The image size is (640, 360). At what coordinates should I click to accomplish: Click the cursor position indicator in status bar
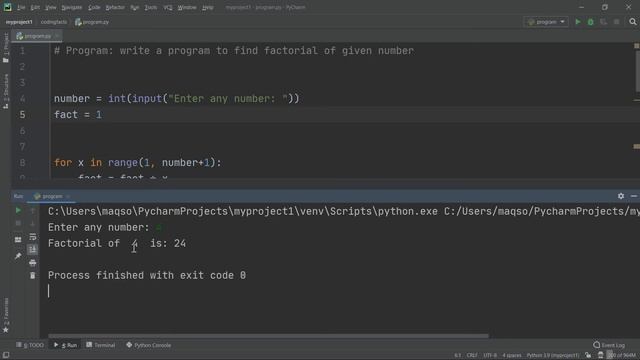point(458,356)
